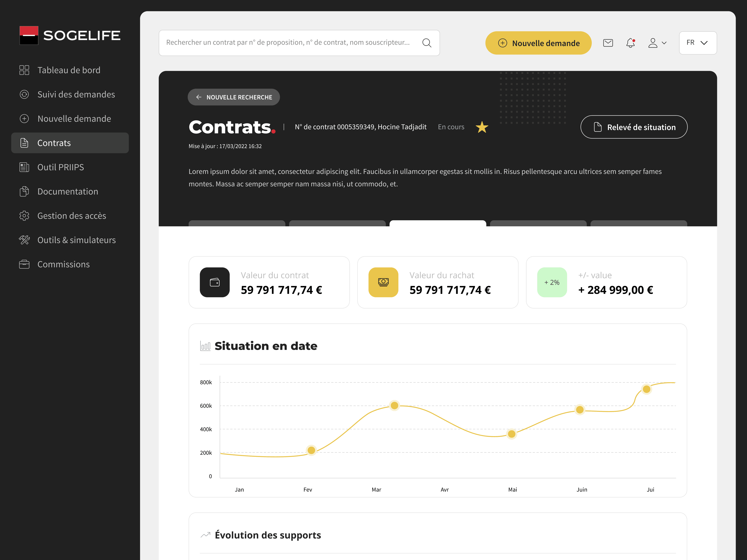Click the Sogelife logo
Screen dimensions: 747x560
[x=70, y=35]
